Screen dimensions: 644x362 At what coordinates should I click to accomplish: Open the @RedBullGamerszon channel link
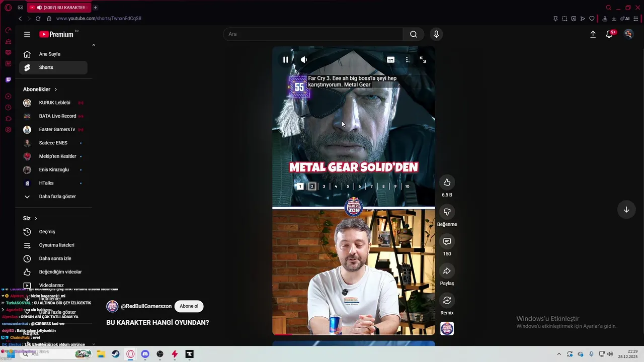[146, 306]
